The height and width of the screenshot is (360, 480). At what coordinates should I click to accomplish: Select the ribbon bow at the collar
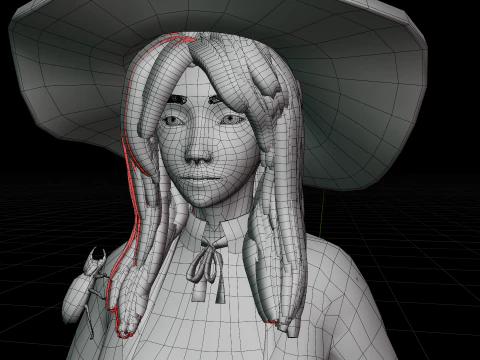(x=206, y=270)
